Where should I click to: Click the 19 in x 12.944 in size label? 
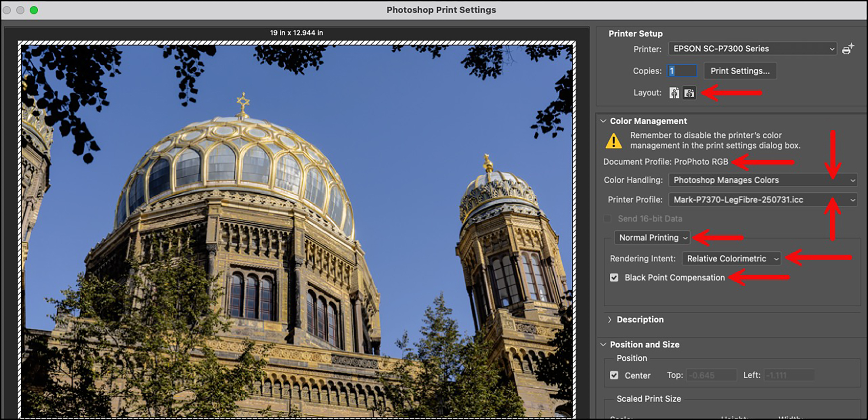(x=296, y=33)
